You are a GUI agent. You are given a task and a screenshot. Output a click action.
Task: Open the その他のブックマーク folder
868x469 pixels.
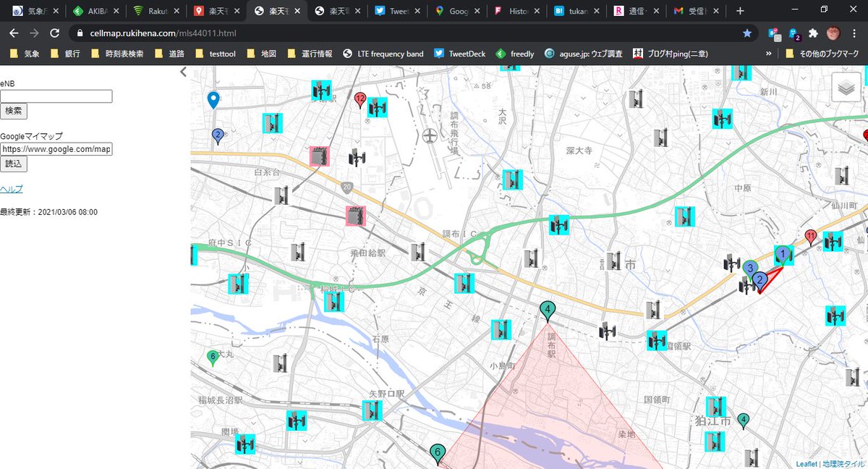pos(822,54)
